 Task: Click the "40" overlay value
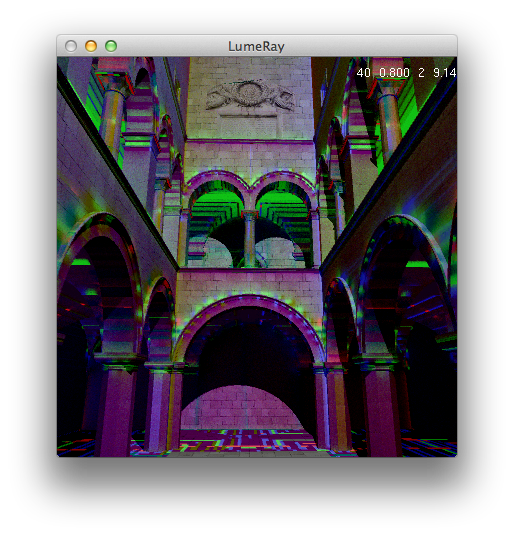[363, 73]
